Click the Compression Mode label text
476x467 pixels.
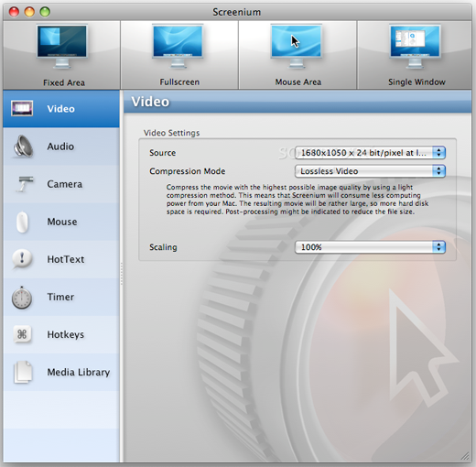pos(188,171)
